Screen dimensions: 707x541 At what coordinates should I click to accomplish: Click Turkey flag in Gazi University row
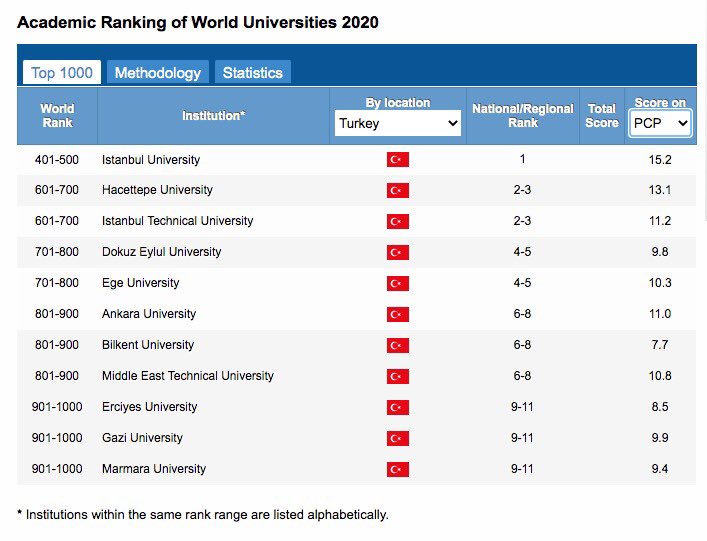click(x=398, y=438)
